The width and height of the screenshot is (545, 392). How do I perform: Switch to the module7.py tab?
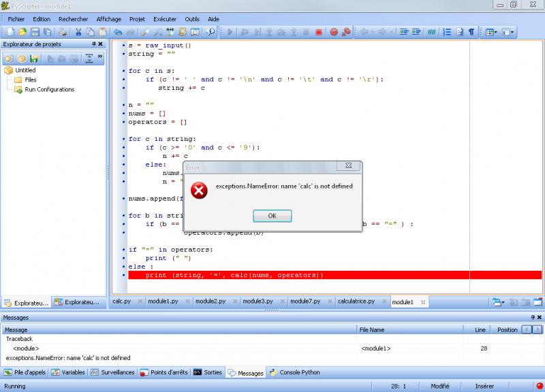(x=305, y=301)
